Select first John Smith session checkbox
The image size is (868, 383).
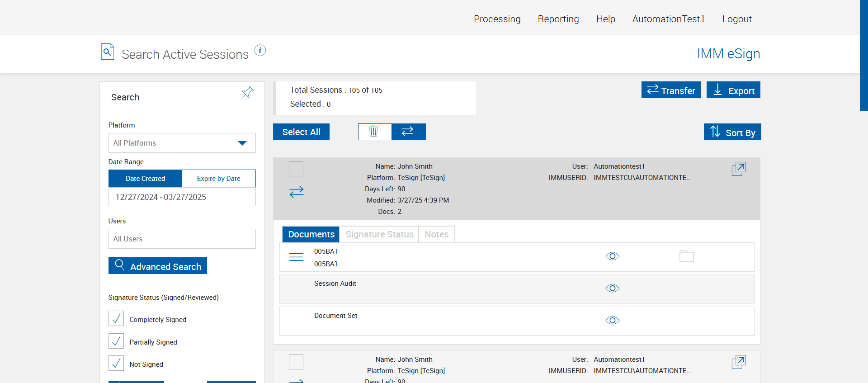(x=296, y=169)
